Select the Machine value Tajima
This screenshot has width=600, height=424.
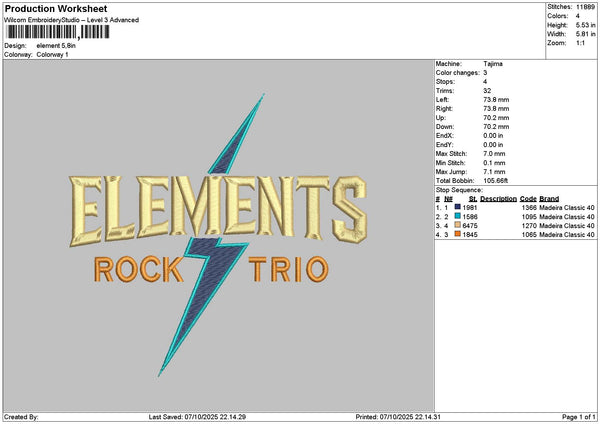pyautogui.click(x=493, y=63)
